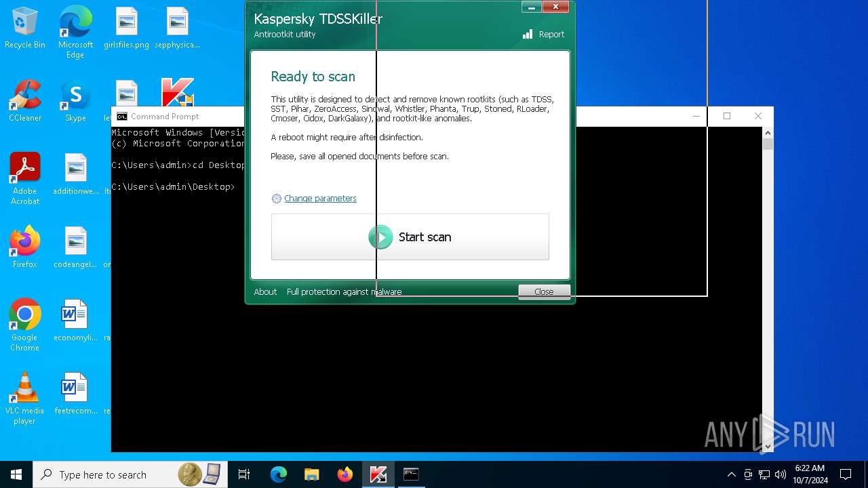Click the Command Prompt scrollbar up arrow

[x=768, y=133]
